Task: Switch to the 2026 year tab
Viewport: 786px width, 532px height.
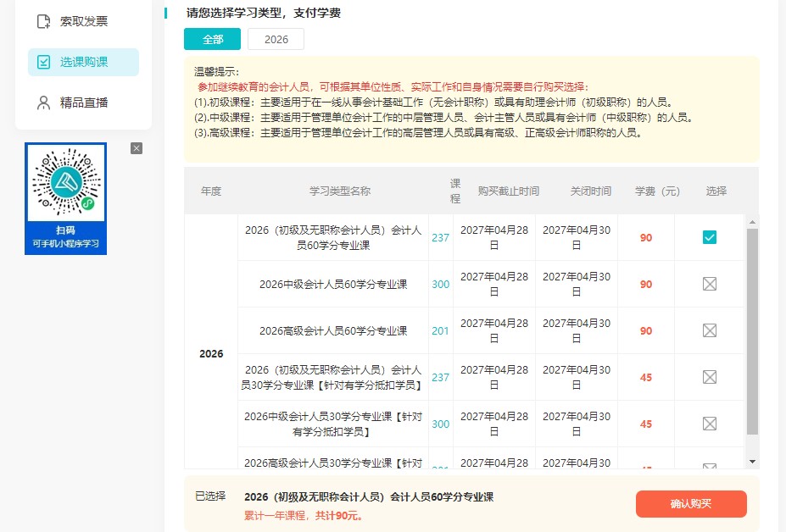Action: pos(276,39)
